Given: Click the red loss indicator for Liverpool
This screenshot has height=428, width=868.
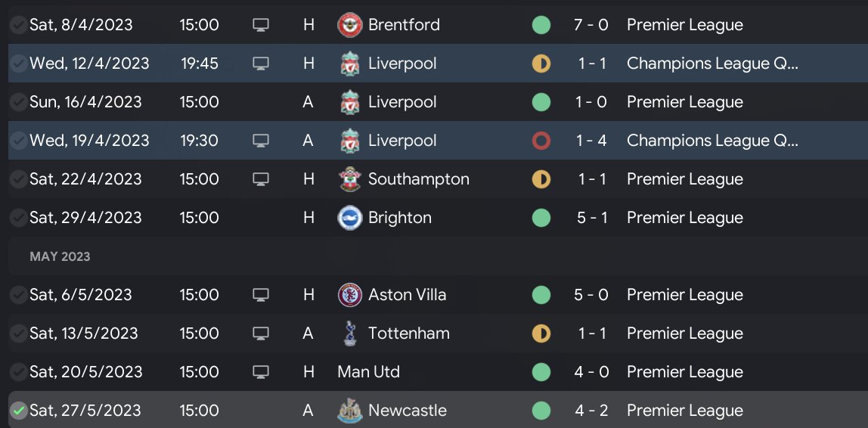Looking at the screenshot, I should (541, 141).
